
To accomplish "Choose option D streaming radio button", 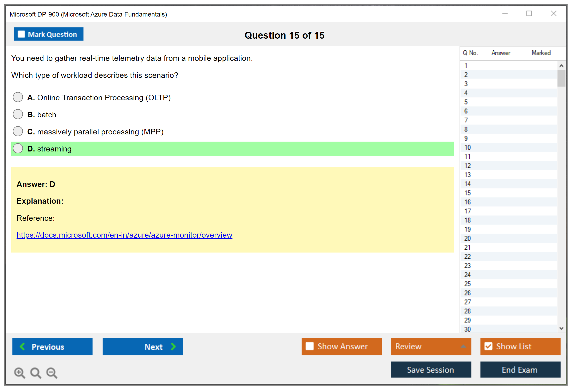I will 18,148.
